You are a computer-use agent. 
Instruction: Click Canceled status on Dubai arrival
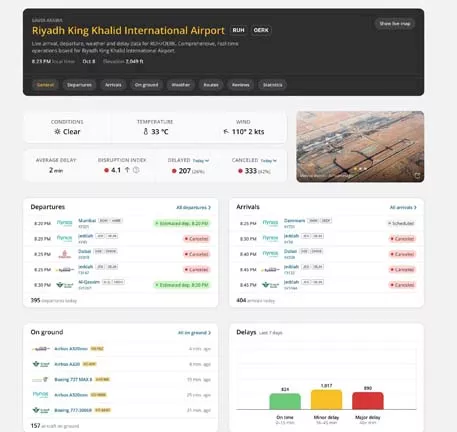pos(402,254)
